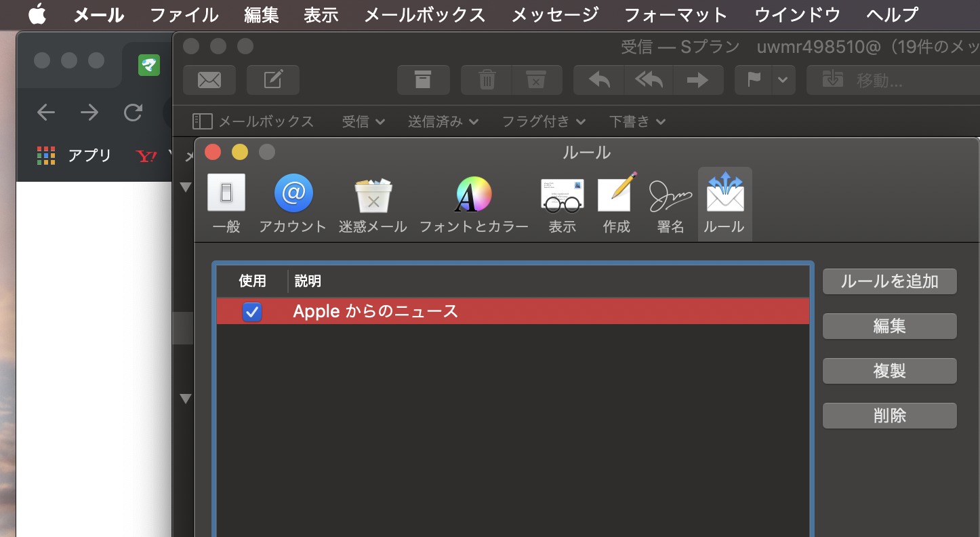Open the フォーマット menu
The image size is (980, 537).
point(675,14)
